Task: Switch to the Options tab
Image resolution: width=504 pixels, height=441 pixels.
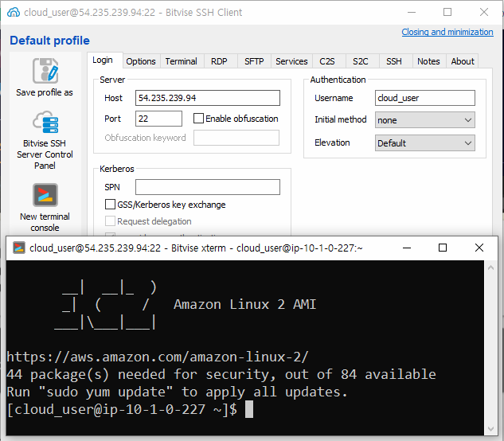Action: (x=141, y=61)
